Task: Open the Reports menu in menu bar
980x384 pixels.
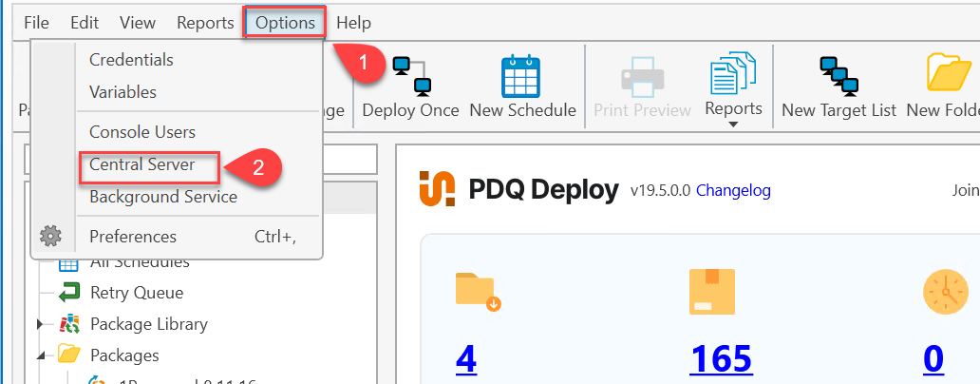Action: [205, 23]
